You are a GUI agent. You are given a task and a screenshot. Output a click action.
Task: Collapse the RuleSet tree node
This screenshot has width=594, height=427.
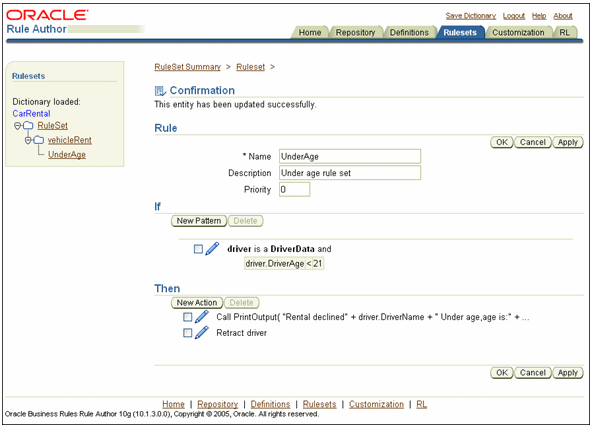(17, 126)
